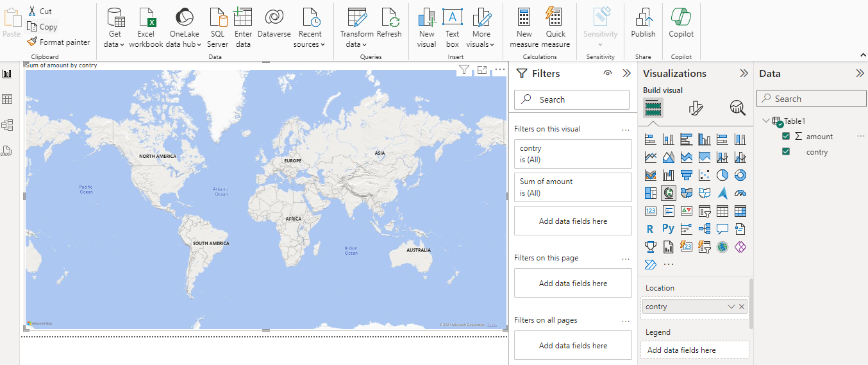Viewport: 868px width, 365px height.
Task: Click the filter icon on map visual
Action: 464,70
